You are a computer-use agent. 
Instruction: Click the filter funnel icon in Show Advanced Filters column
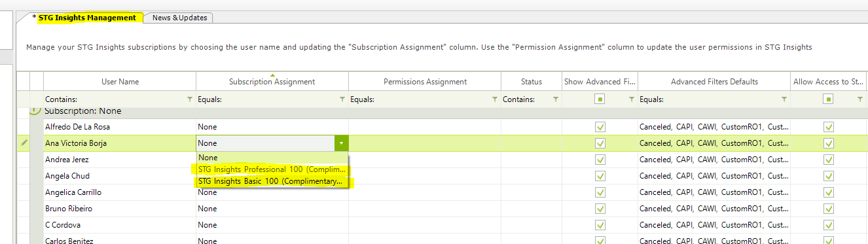(632, 99)
